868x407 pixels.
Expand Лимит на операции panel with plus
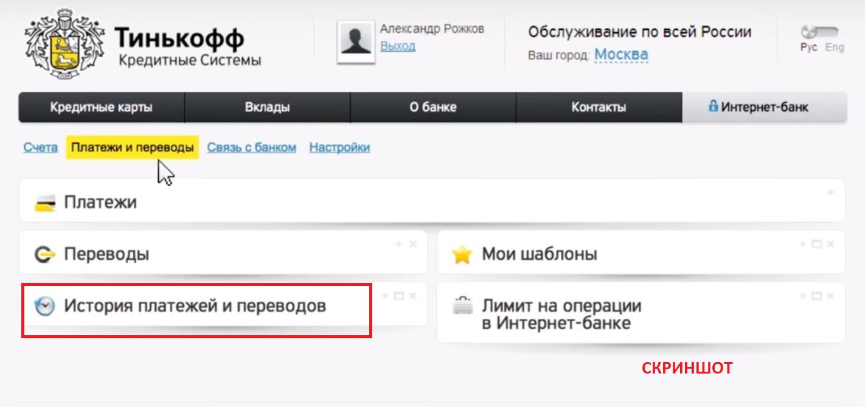(x=804, y=296)
